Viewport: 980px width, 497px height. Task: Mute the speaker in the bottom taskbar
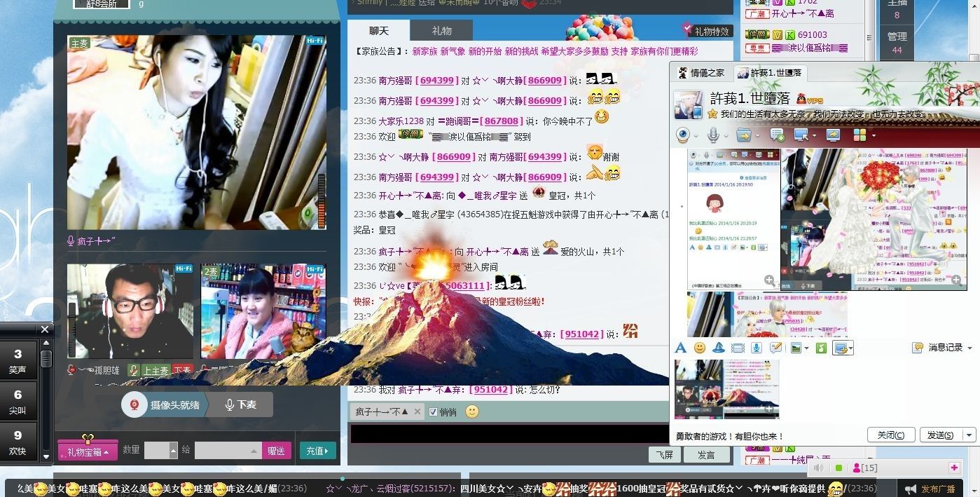819,468
